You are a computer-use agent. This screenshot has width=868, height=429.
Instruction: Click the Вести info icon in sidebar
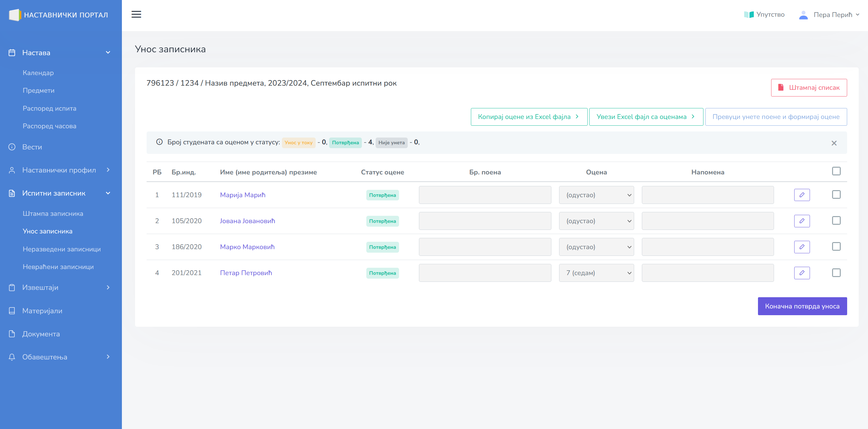point(12,147)
